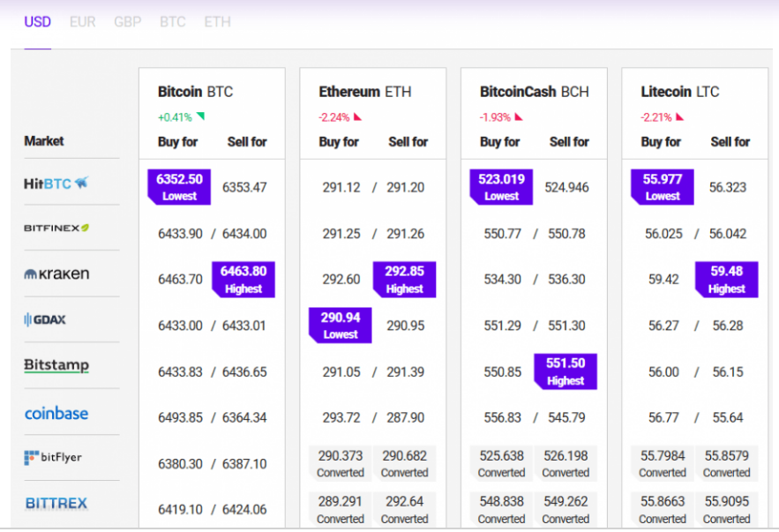Viewport: 779px width, 532px height.
Task: Click the 291.12 HitBTC Ethereum buy price
Action: click(341, 187)
